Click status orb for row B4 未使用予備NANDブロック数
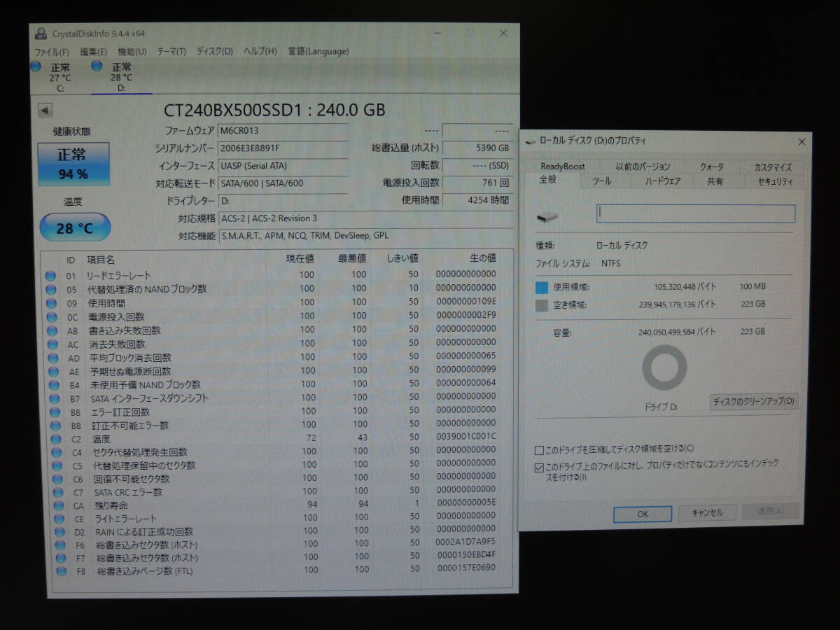Viewport: 840px width, 630px height. [x=53, y=384]
